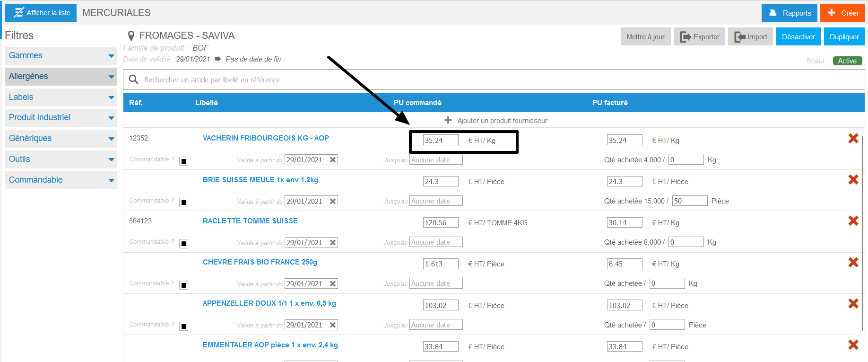868x362 pixels.
Task: Click the PU commandé field showing 35.24
Action: (441, 140)
